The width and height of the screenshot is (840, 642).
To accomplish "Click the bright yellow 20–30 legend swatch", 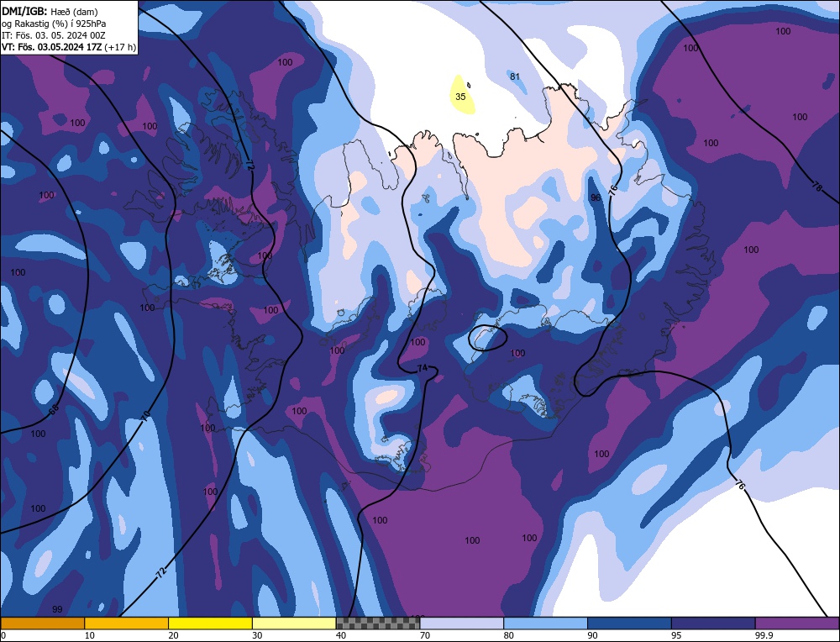I will (x=210, y=624).
